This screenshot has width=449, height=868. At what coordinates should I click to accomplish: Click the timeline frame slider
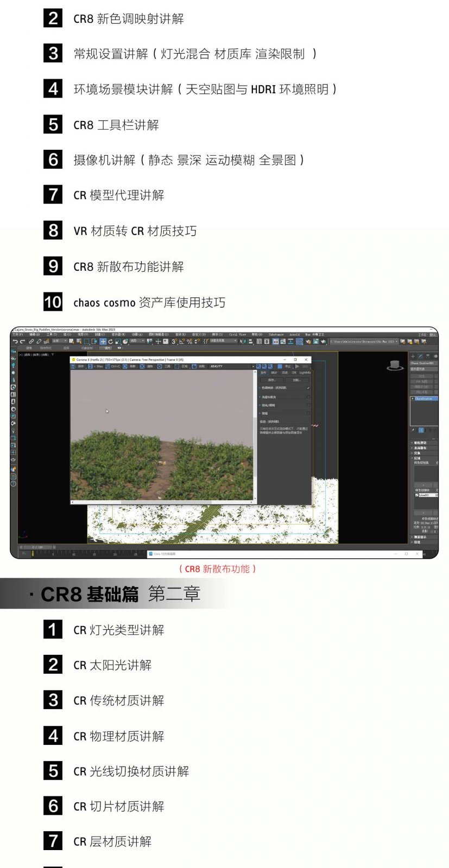(37, 547)
